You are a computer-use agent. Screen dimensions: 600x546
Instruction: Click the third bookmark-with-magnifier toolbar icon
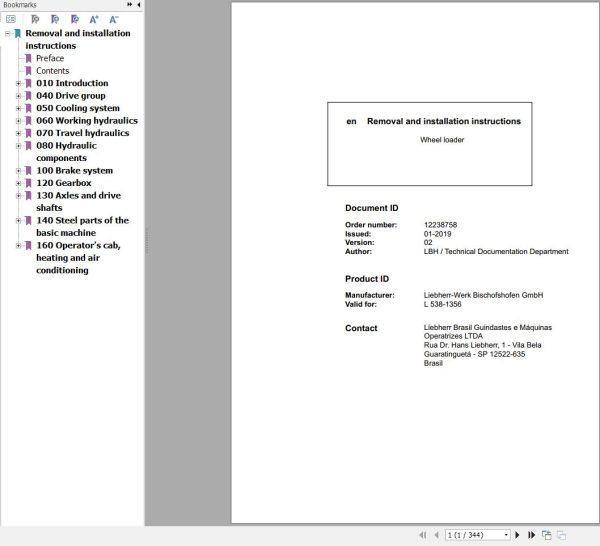point(75,19)
